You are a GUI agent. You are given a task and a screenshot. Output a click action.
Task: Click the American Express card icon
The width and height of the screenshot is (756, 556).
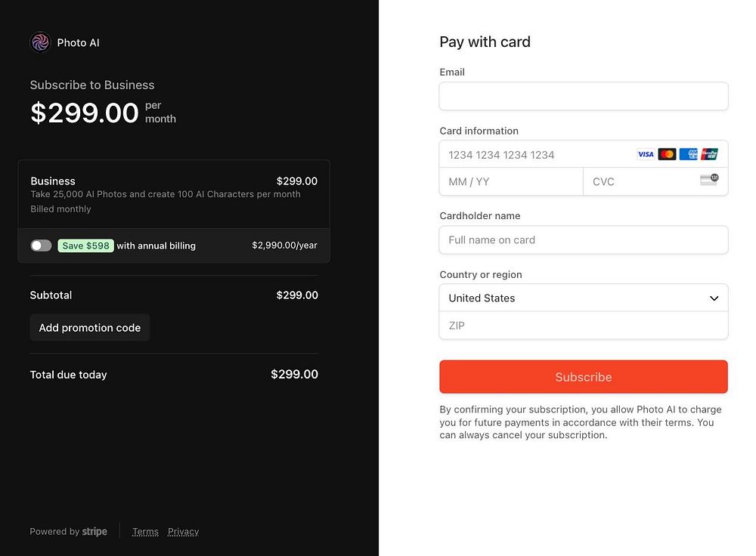pyautogui.click(x=688, y=154)
